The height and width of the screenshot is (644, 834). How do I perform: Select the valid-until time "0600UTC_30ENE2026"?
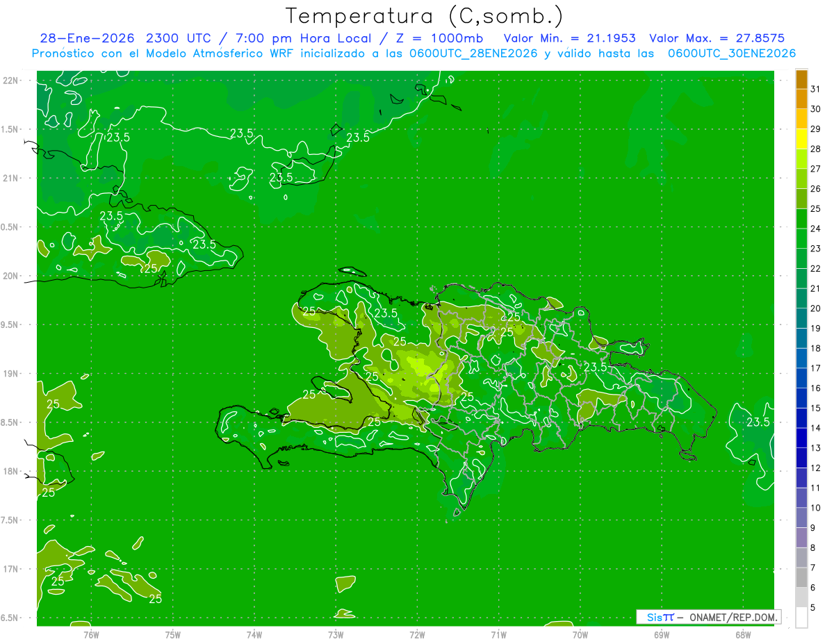point(732,53)
